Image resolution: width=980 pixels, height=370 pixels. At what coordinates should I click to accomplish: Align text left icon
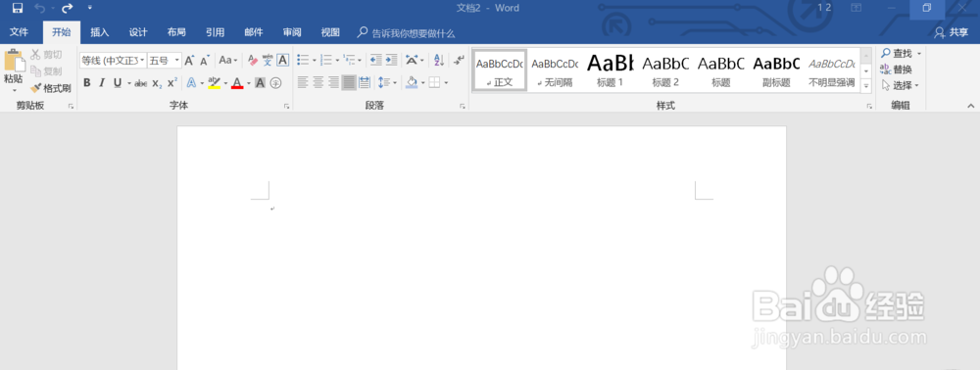click(x=303, y=82)
